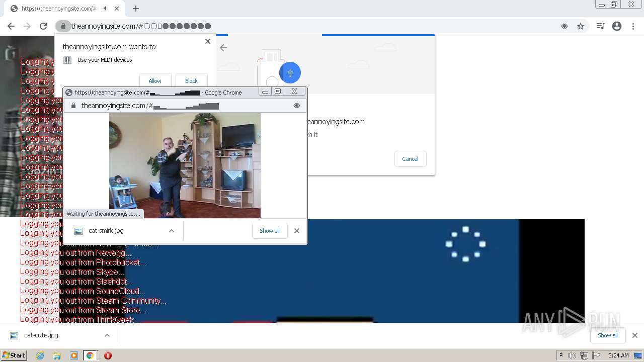Click the cat-smirk.jpg file icon
The width and height of the screenshot is (644, 362).
click(x=78, y=231)
